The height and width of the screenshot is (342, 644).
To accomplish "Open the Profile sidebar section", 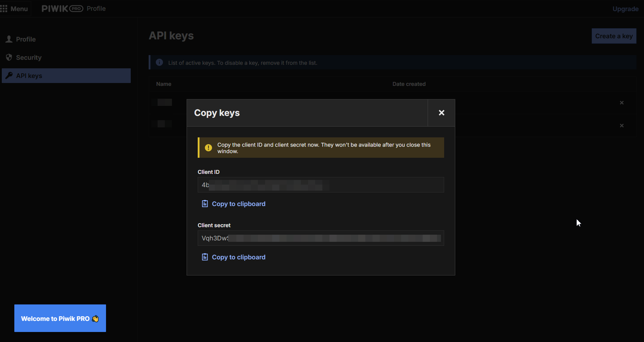I will 66,39.
